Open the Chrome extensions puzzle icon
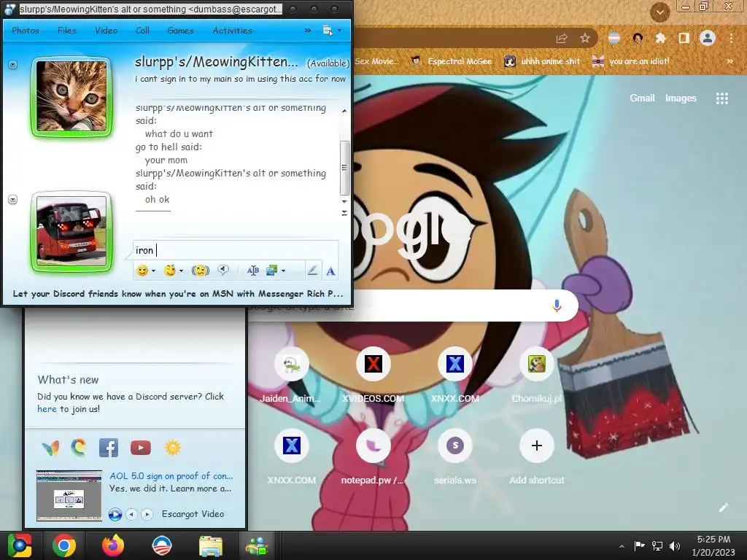This screenshot has width=747, height=560. tap(660, 38)
